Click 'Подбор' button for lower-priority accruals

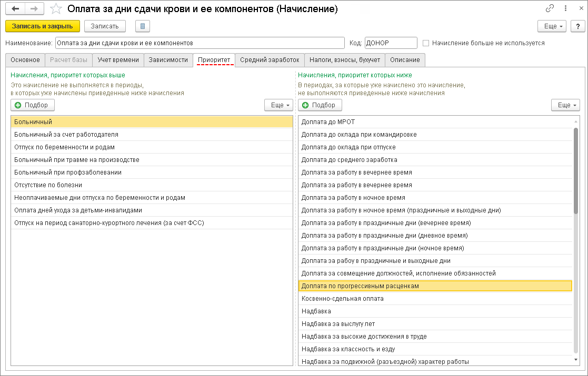pos(320,105)
